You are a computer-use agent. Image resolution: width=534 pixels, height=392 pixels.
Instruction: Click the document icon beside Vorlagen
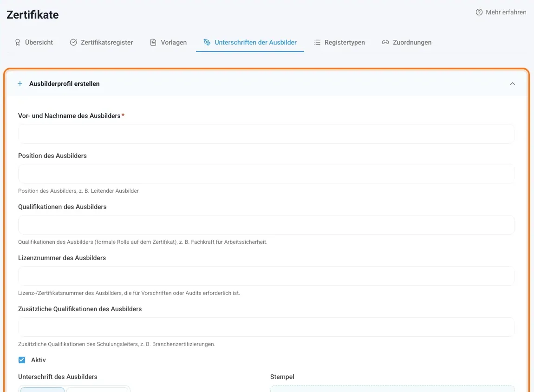pyautogui.click(x=153, y=42)
